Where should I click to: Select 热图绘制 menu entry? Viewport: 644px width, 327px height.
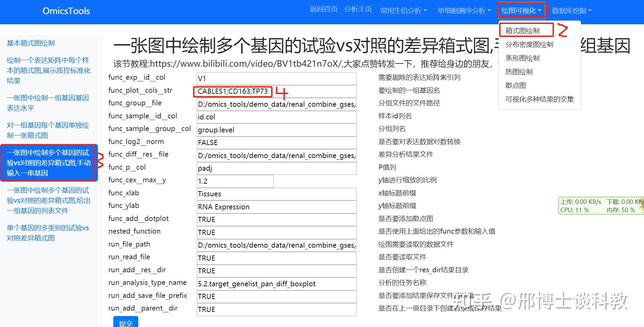point(519,71)
